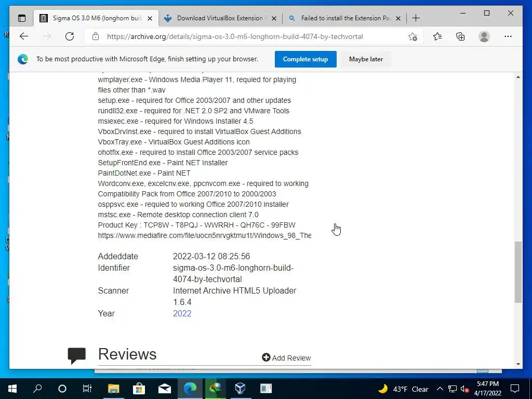
Task: View site information lock icon
Action: (x=96, y=36)
